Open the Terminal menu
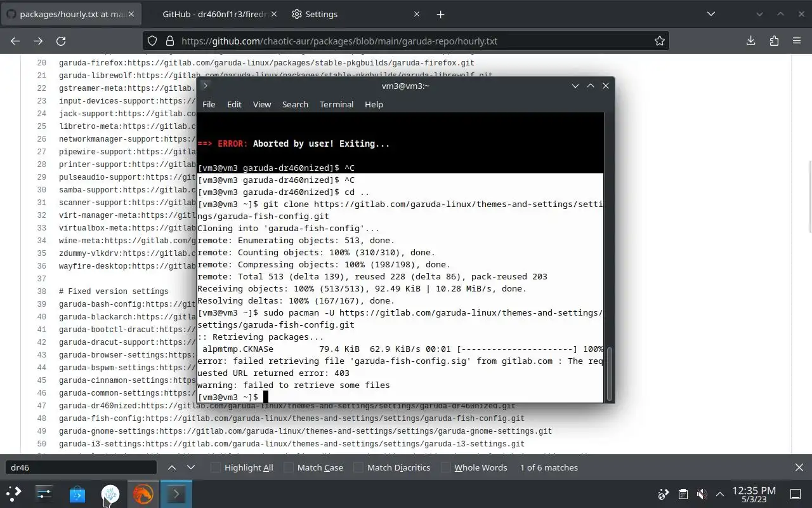Image resolution: width=812 pixels, height=508 pixels. (336, 104)
